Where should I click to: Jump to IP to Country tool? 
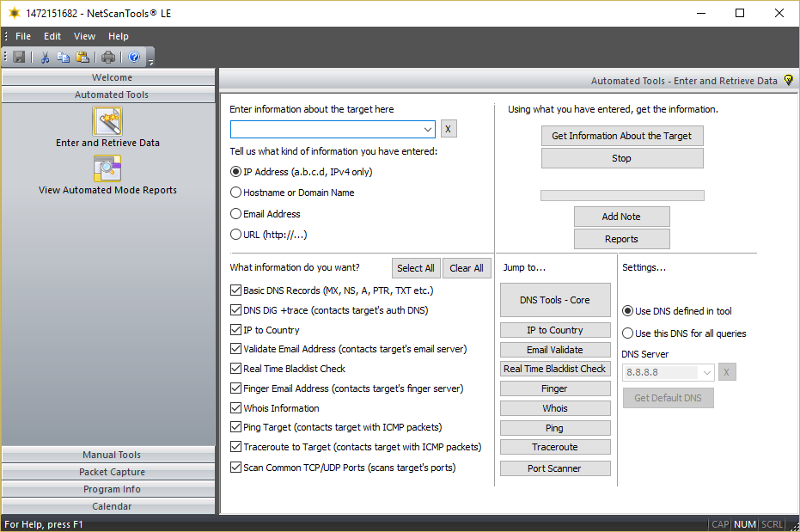[x=555, y=330]
